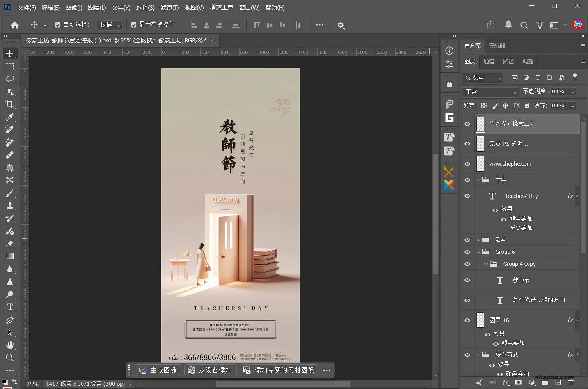
Task: Open the layer filter 类型 dropdown
Action: click(483, 78)
